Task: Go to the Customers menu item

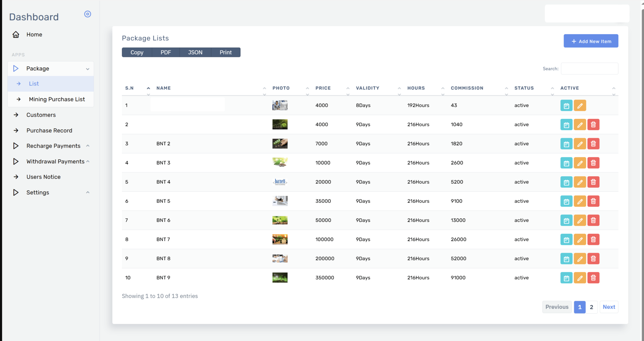Action: click(41, 115)
